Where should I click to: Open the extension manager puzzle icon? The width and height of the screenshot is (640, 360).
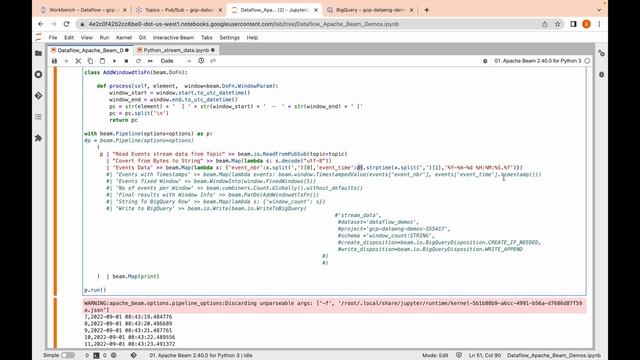38,138
